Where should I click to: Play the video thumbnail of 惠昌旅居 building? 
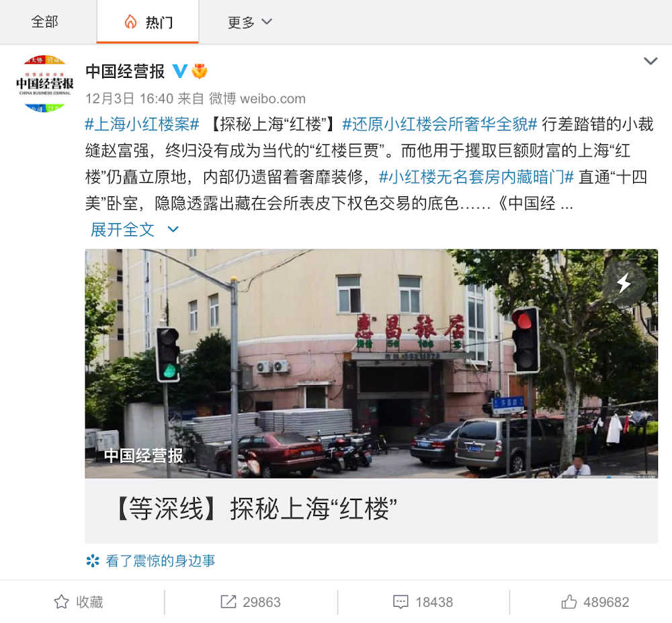(x=371, y=364)
